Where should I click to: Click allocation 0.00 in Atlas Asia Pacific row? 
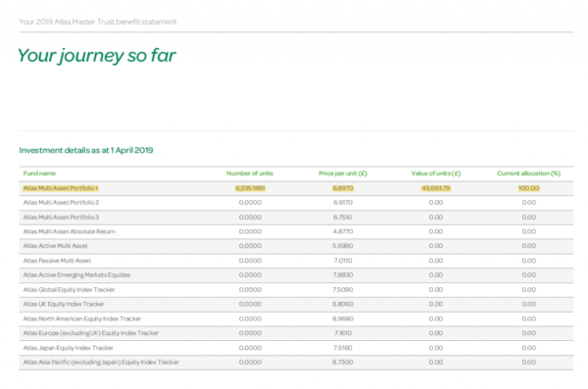click(529, 363)
